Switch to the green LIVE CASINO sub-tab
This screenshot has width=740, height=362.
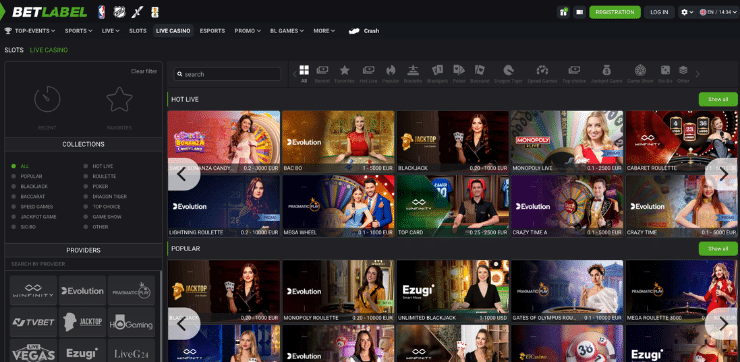coord(49,50)
